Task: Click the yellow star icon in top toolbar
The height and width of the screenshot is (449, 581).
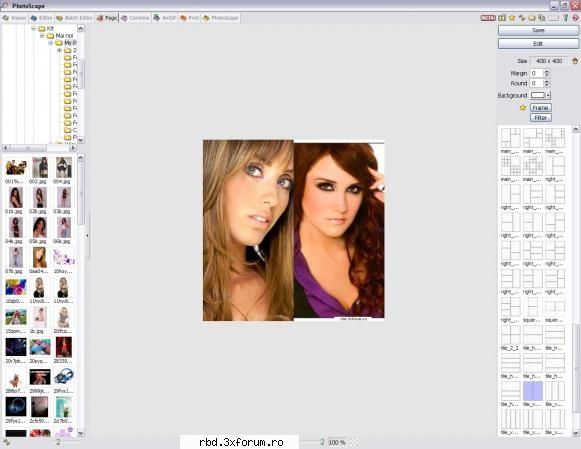Action: [512, 18]
